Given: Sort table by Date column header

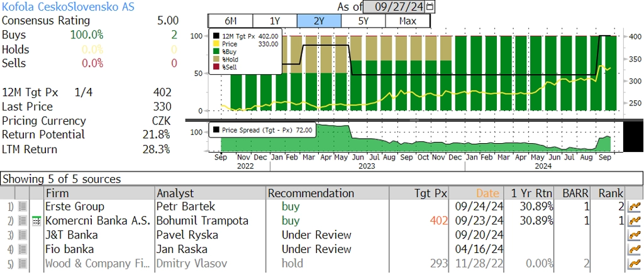Looking at the screenshot, I should (x=475, y=193).
